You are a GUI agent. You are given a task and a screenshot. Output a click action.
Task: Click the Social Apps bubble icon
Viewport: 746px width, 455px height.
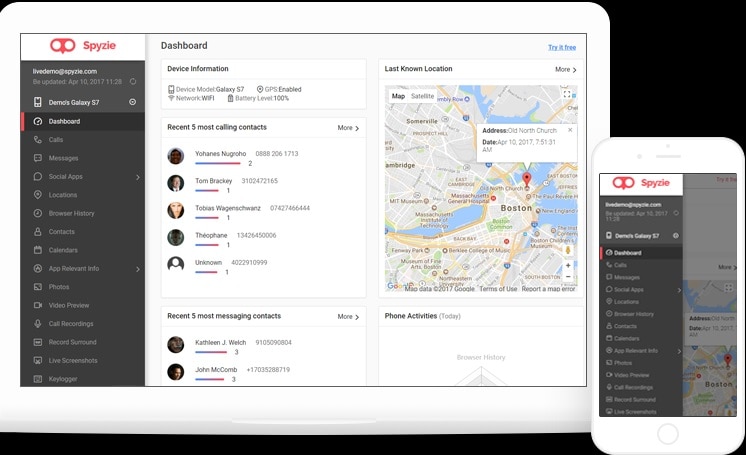pos(38,177)
